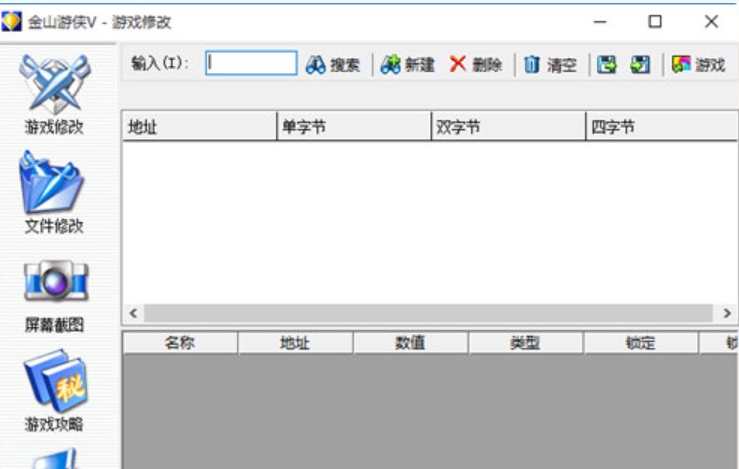
Task: Click the second disk-import toolbar icon
Action: (x=640, y=65)
